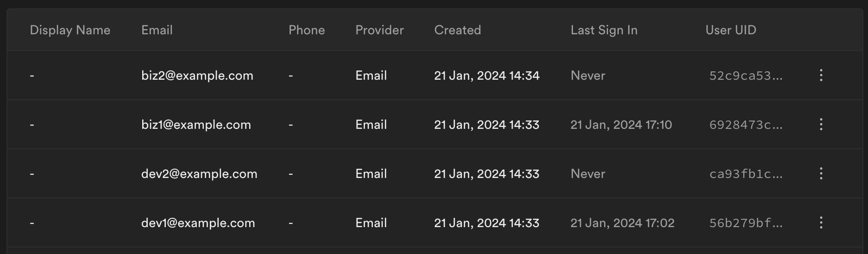
Task: Click the Provider column header
Action: (x=379, y=30)
